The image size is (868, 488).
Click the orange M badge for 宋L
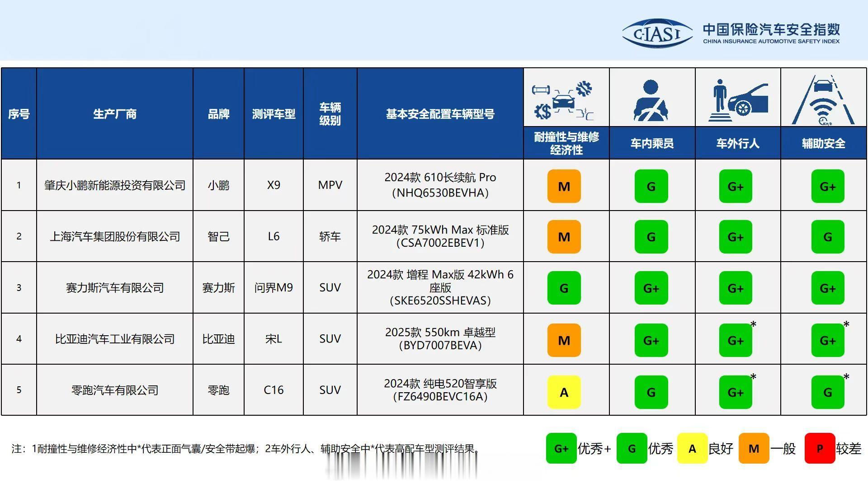coord(564,340)
